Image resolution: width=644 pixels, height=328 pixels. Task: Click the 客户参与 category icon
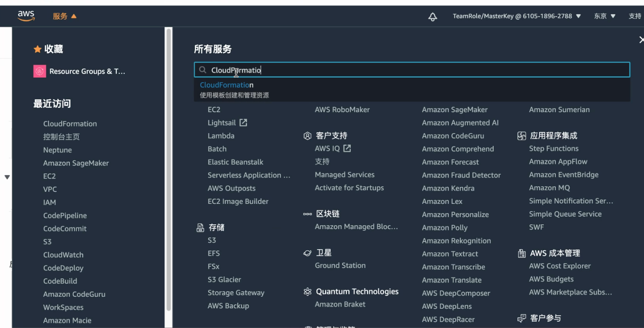522,318
